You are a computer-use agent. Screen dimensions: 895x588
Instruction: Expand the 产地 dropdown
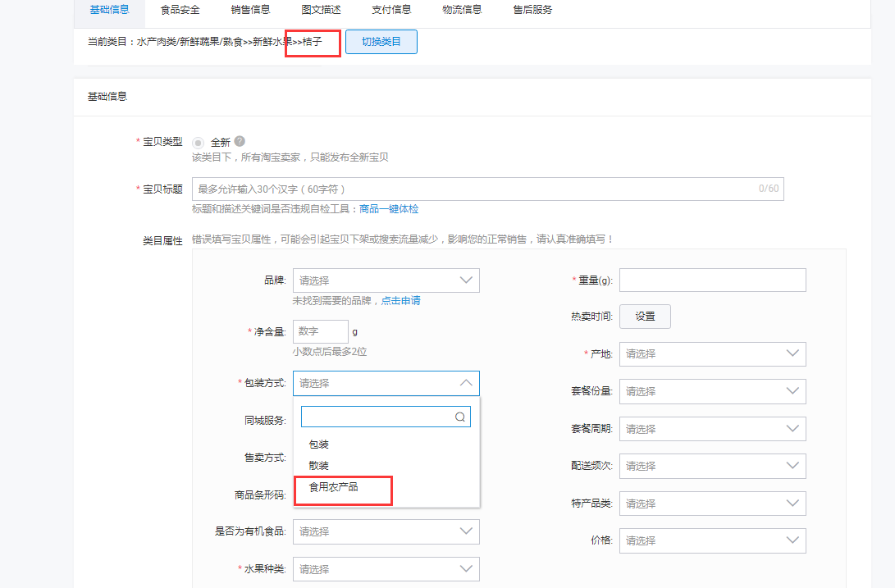click(x=712, y=353)
